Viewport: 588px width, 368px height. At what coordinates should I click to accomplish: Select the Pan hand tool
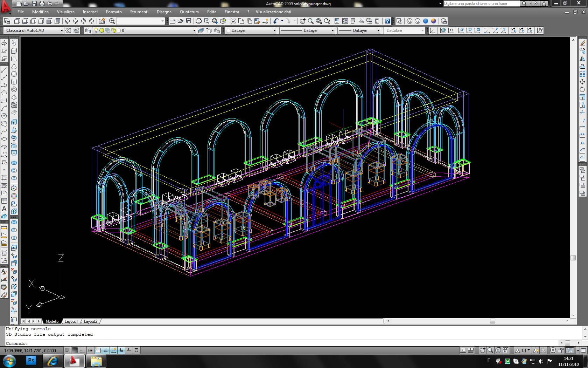tap(302, 21)
